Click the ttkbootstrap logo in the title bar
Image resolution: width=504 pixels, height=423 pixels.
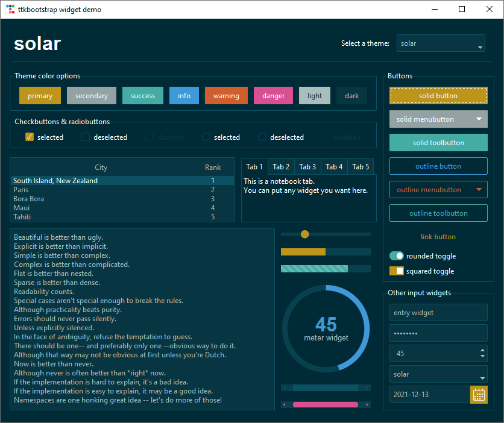(x=11, y=9)
